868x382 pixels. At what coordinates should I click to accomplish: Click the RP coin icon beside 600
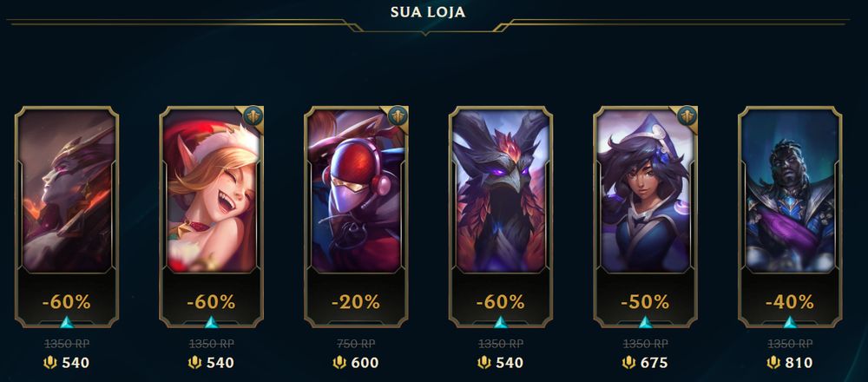point(339,363)
